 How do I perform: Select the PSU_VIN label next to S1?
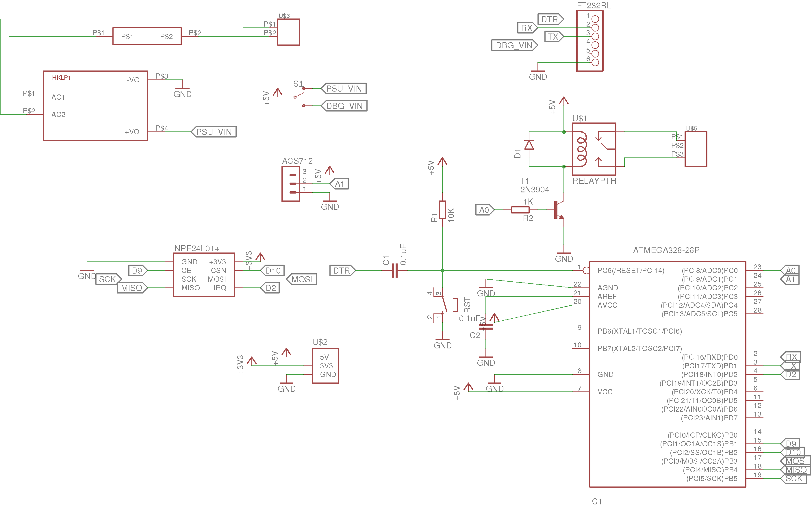[x=344, y=88]
